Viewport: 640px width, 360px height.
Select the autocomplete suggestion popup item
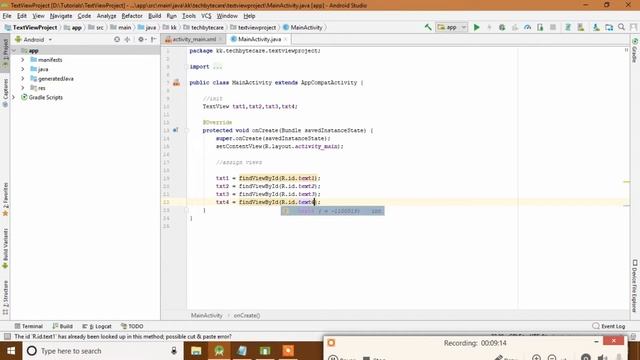pos(332,211)
